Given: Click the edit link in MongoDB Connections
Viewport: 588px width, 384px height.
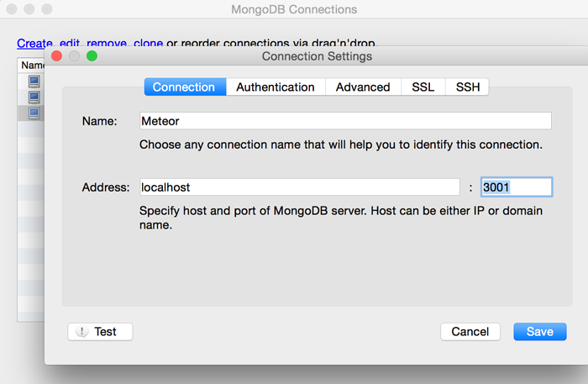Looking at the screenshot, I should click(70, 43).
